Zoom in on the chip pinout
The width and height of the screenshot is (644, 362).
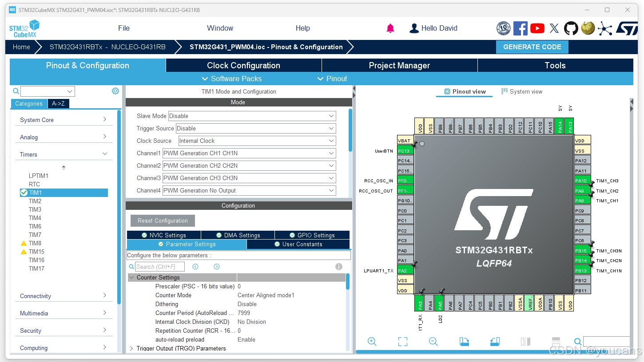(372, 342)
